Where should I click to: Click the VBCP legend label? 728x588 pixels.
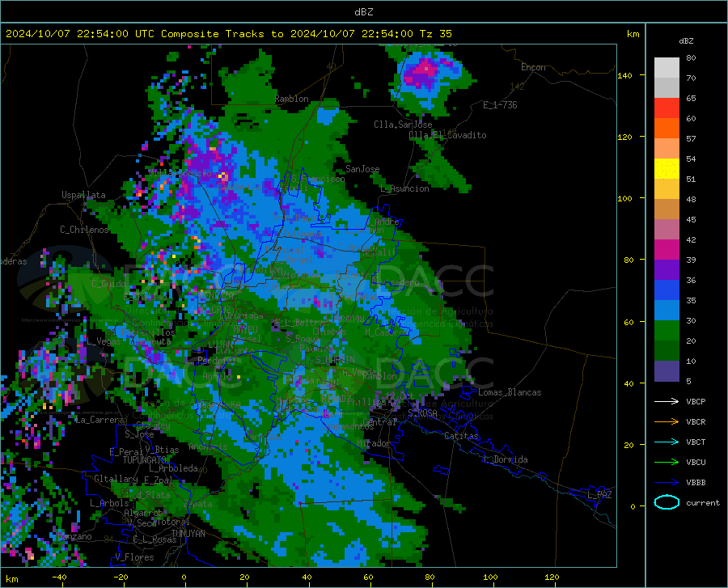[696, 401]
